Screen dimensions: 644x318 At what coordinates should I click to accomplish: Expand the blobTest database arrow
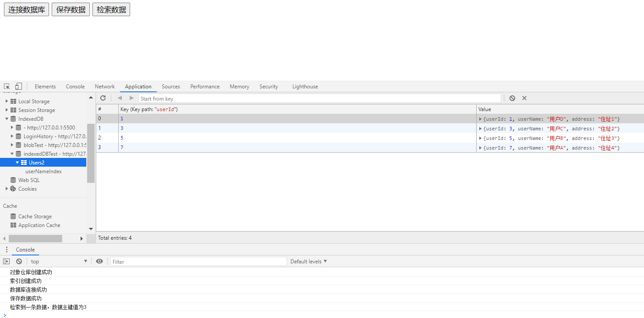tap(12, 145)
